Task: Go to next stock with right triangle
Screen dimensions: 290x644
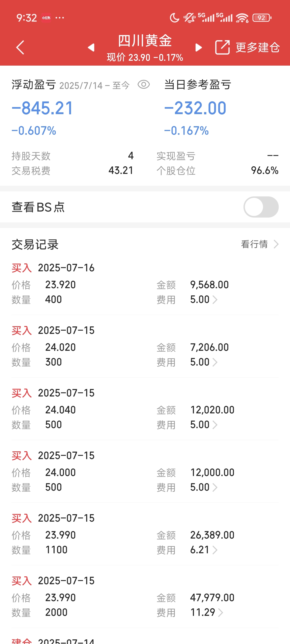Action: pyautogui.click(x=199, y=47)
